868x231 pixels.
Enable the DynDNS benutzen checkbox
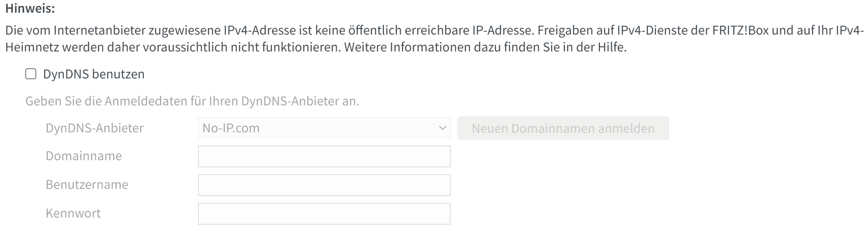pyautogui.click(x=31, y=74)
